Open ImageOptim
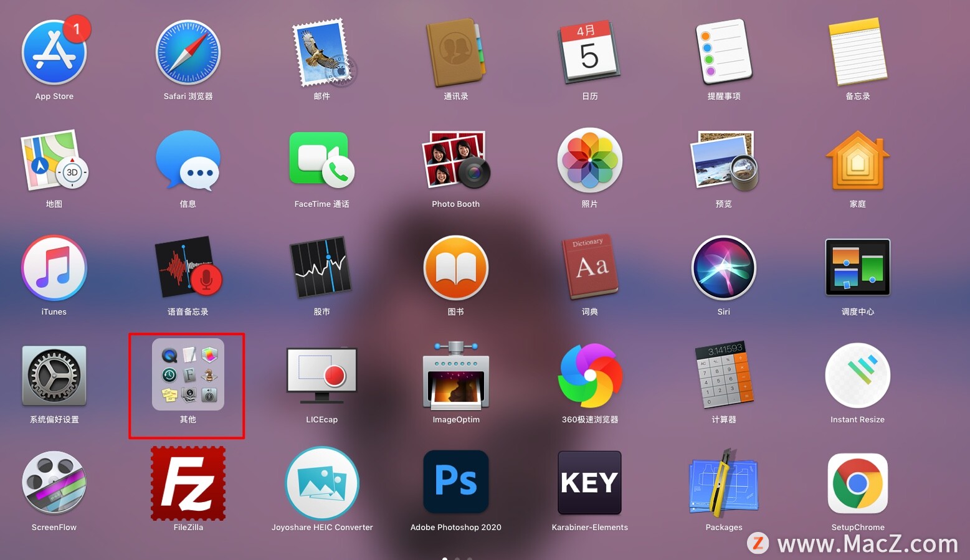The image size is (970, 560). pos(456,376)
